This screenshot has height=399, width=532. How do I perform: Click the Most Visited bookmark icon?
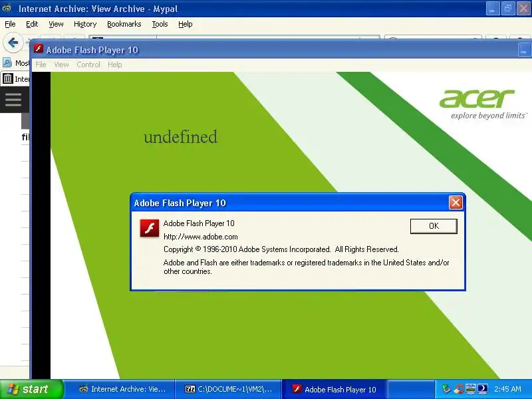(7, 63)
